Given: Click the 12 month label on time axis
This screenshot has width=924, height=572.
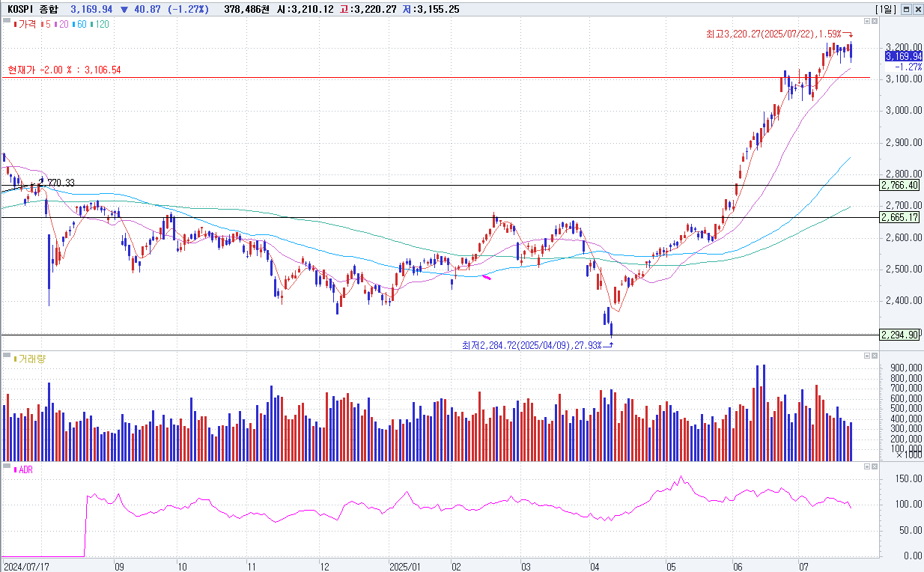Looking at the screenshot, I should pos(325,568).
